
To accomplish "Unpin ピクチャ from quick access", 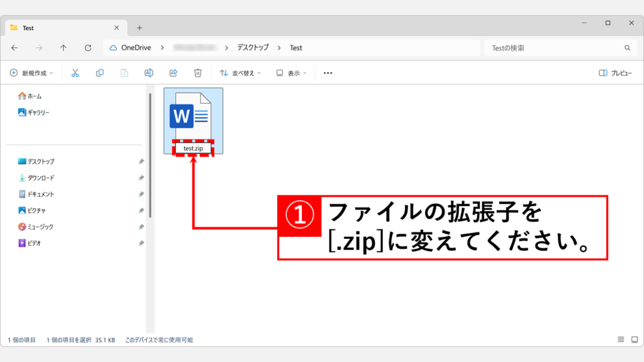I will click(x=142, y=211).
